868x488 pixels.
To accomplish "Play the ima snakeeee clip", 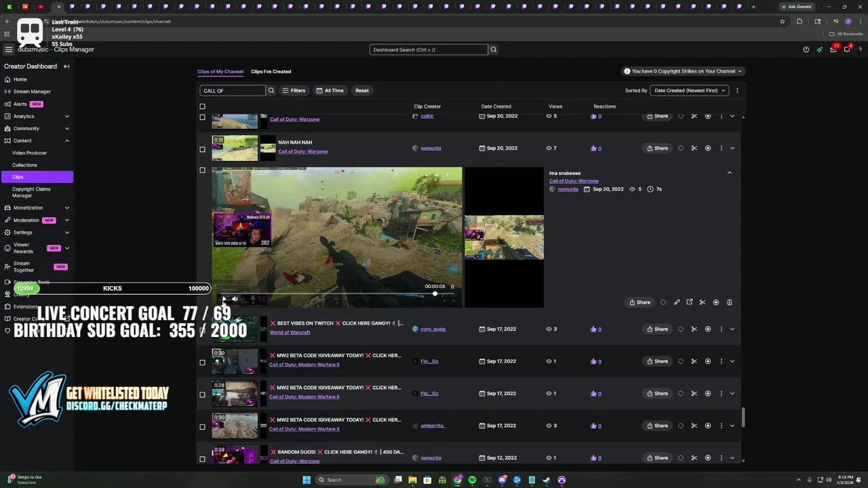I will pos(224,298).
